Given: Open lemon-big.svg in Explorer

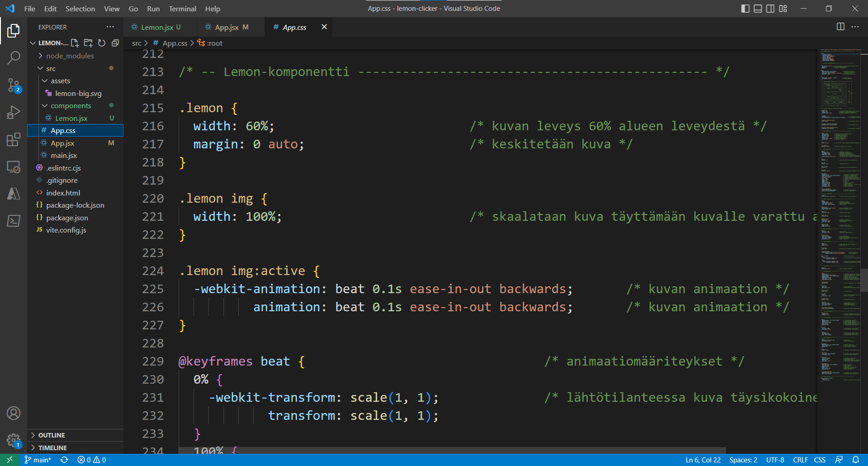Looking at the screenshot, I should coord(75,93).
